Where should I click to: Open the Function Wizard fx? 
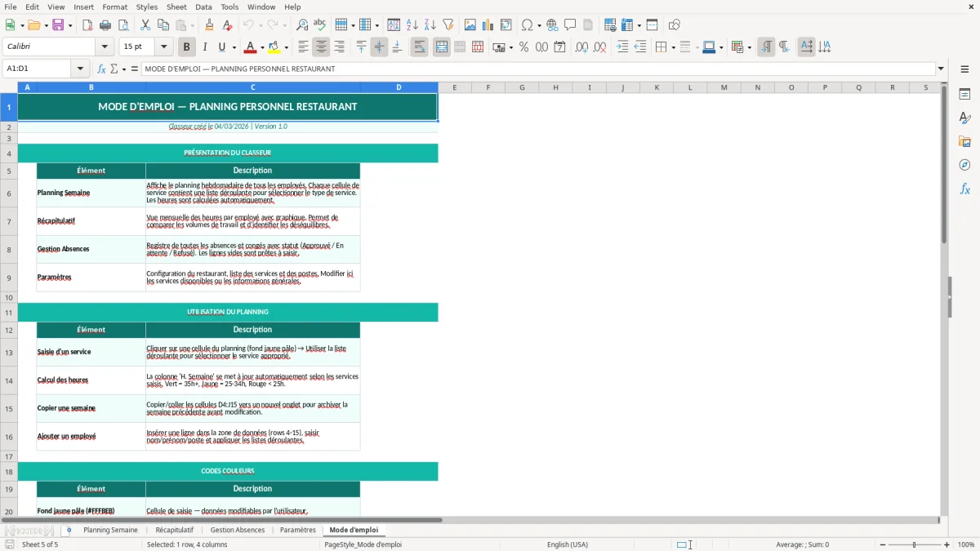pos(101,69)
